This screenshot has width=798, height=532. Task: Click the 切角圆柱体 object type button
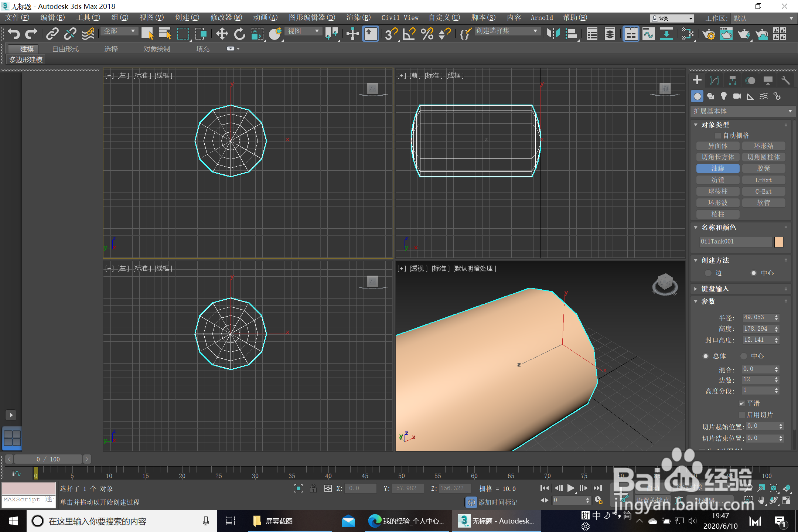pos(763,157)
